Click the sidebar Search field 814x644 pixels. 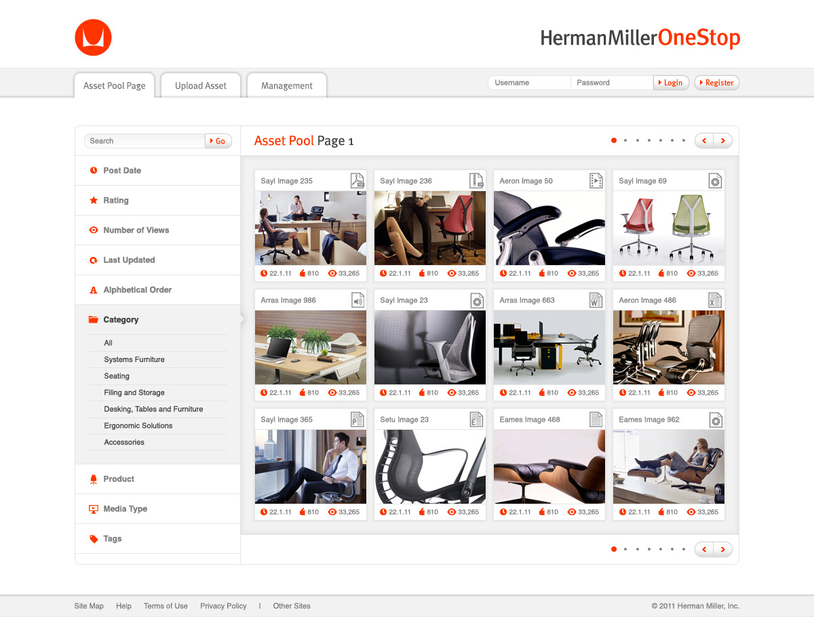click(144, 141)
